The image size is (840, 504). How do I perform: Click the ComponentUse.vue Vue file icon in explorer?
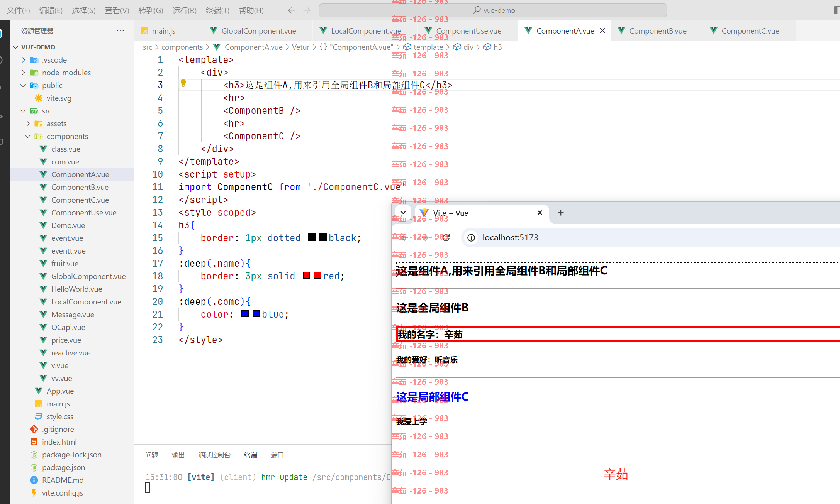[x=43, y=213]
